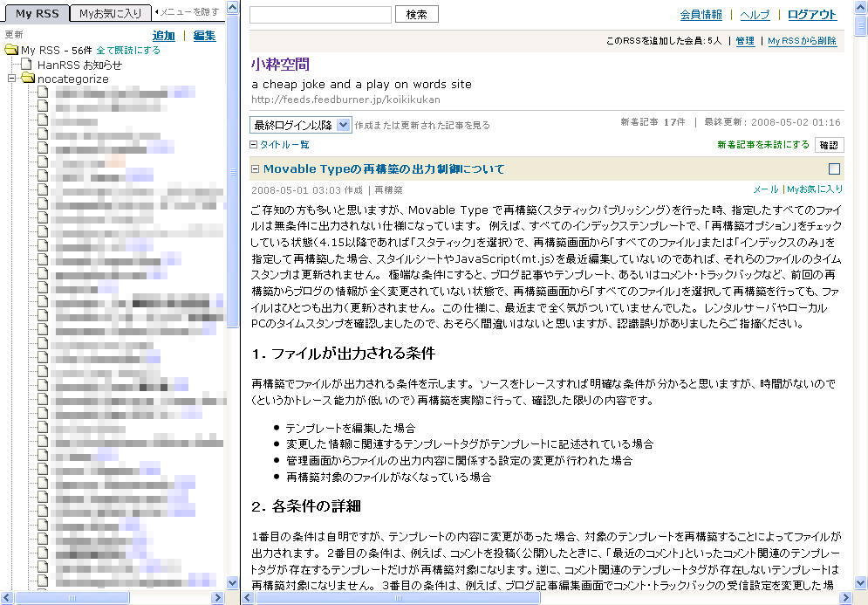This screenshot has width=868, height=605.
Task: Switch to the My RSS tab
Action: [x=37, y=13]
